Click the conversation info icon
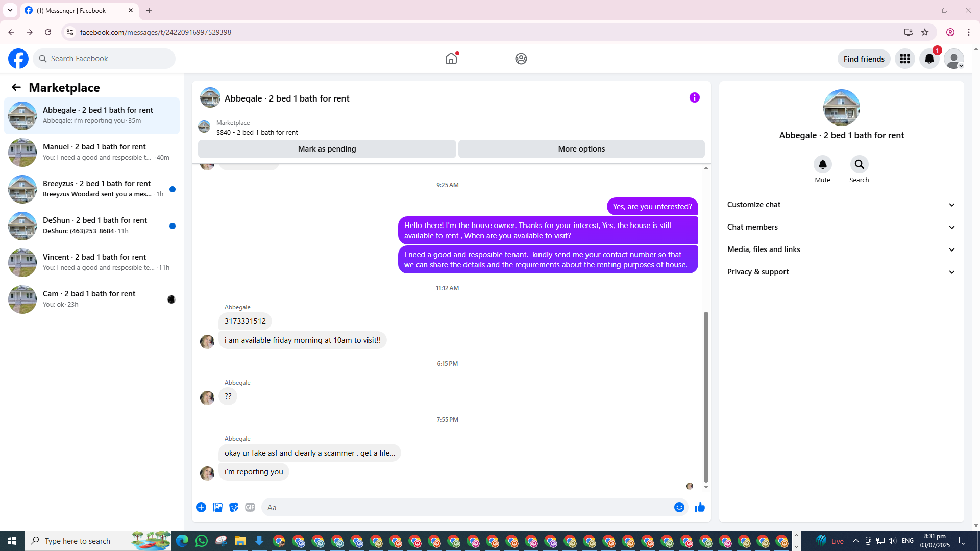Screen dimensions: 980x551 [x=694, y=97]
